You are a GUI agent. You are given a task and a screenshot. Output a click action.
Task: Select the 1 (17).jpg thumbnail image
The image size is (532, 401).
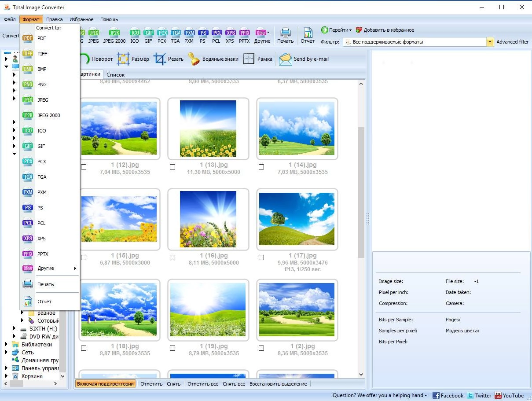tap(297, 218)
